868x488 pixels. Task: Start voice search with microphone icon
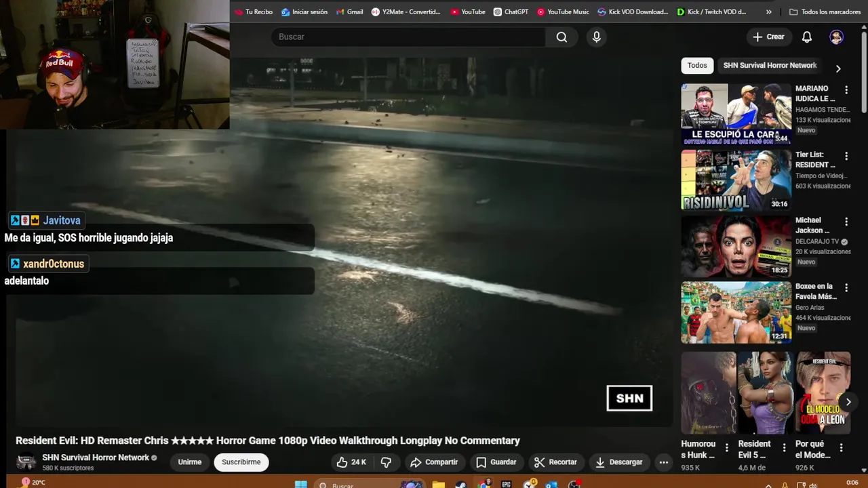point(596,37)
